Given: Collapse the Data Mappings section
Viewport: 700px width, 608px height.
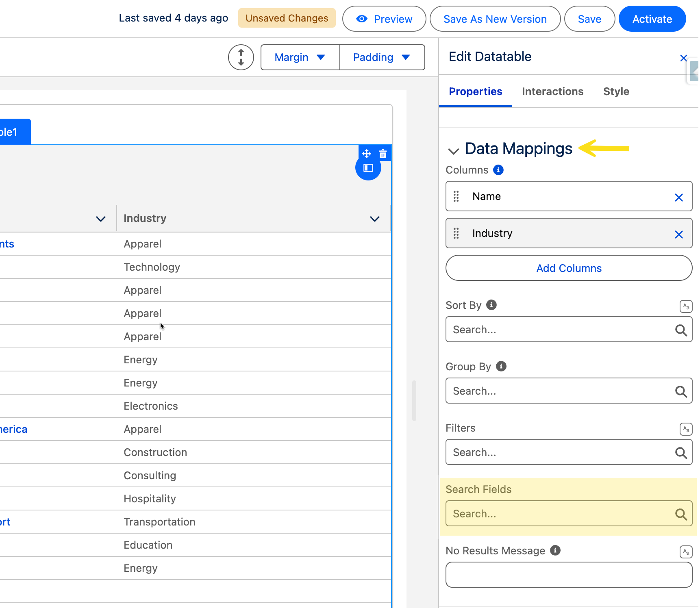Looking at the screenshot, I should point(454,151).
